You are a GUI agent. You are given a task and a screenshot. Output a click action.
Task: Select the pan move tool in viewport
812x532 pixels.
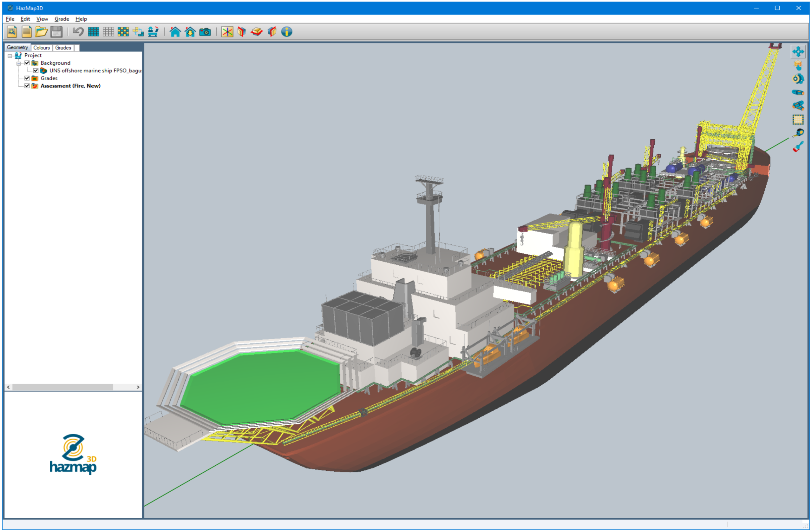click(x=798, y=51)
